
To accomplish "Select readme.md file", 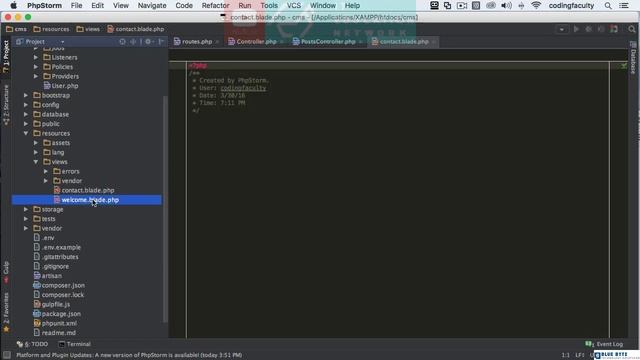I will point(55,333).
